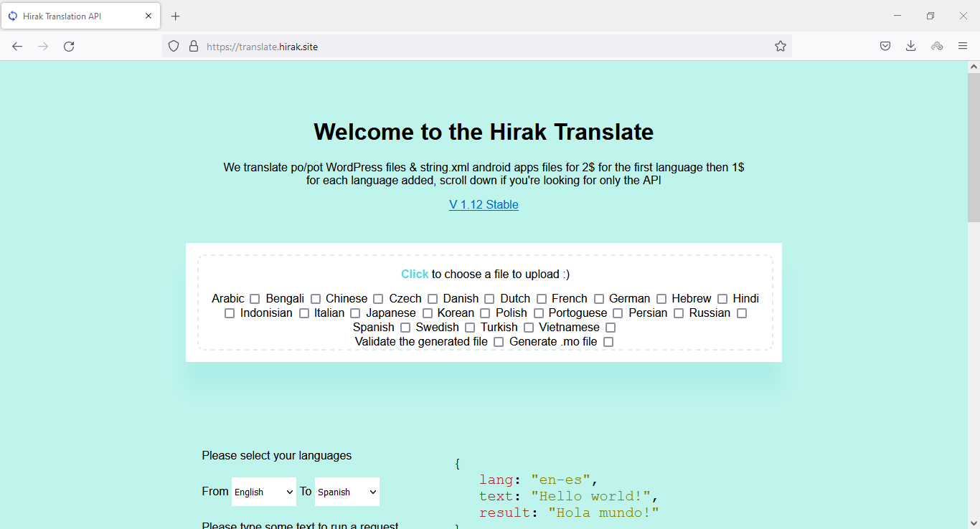Reload the page with refresh icon

coord(69,47)
